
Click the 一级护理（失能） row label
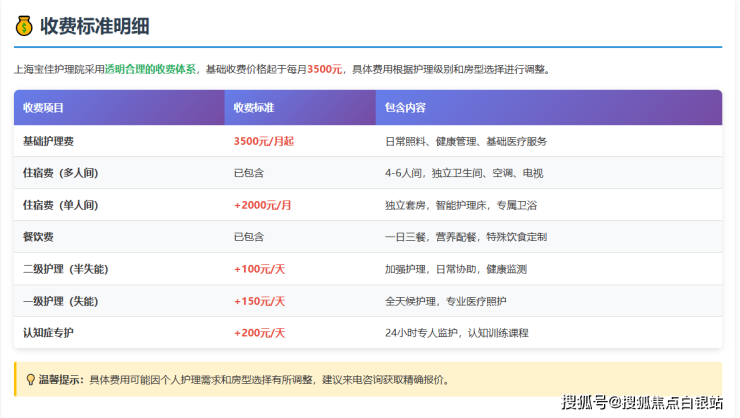tap(65, 301)
